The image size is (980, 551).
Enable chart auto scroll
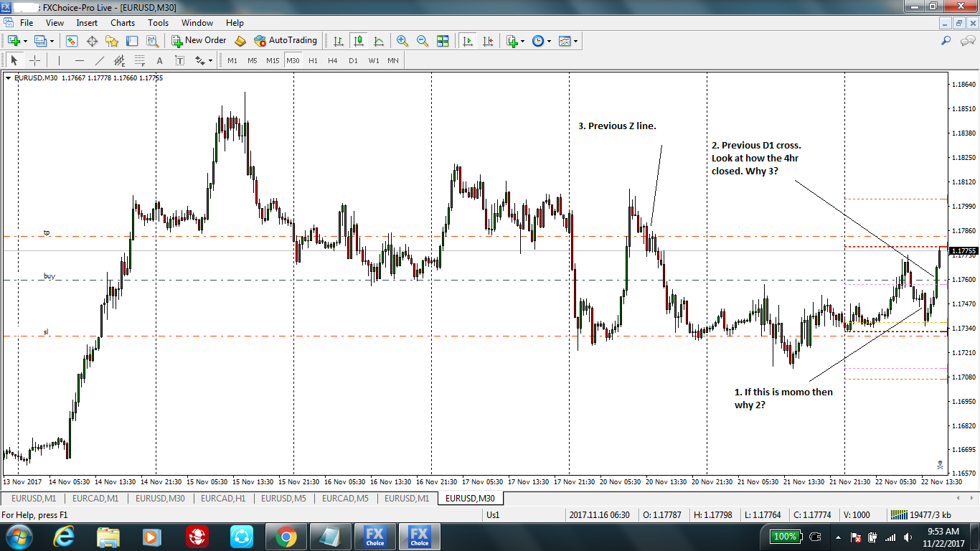pyautogui.click(x=468, y=41)
